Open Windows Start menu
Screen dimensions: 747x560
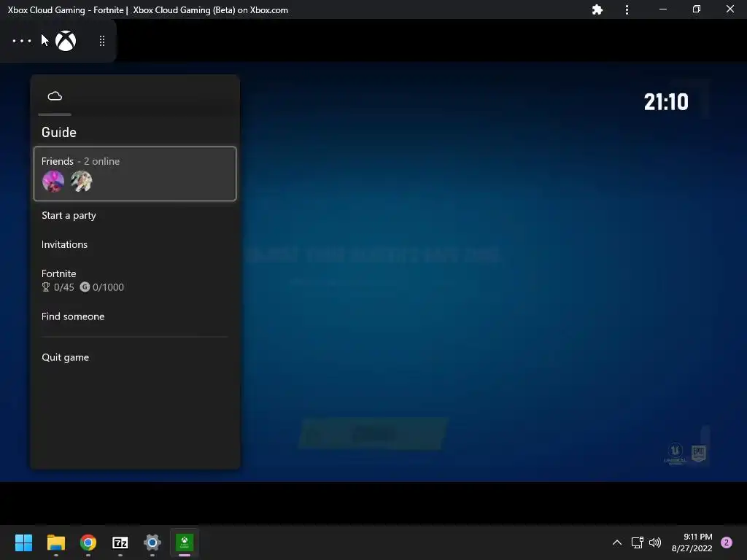click(23, 542)
